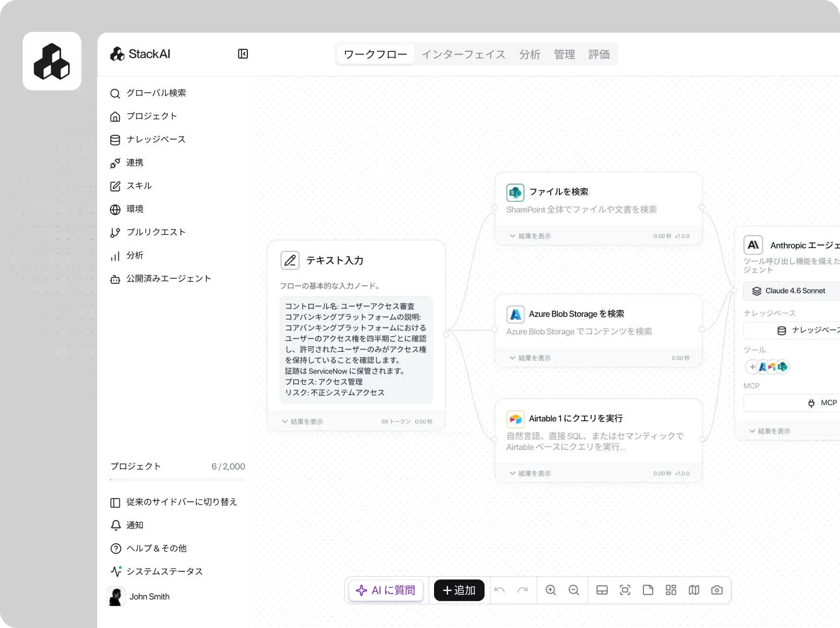Screen dimensions: 840x628
Task: Switch to the ワークフロー tab
Action: 376,54
